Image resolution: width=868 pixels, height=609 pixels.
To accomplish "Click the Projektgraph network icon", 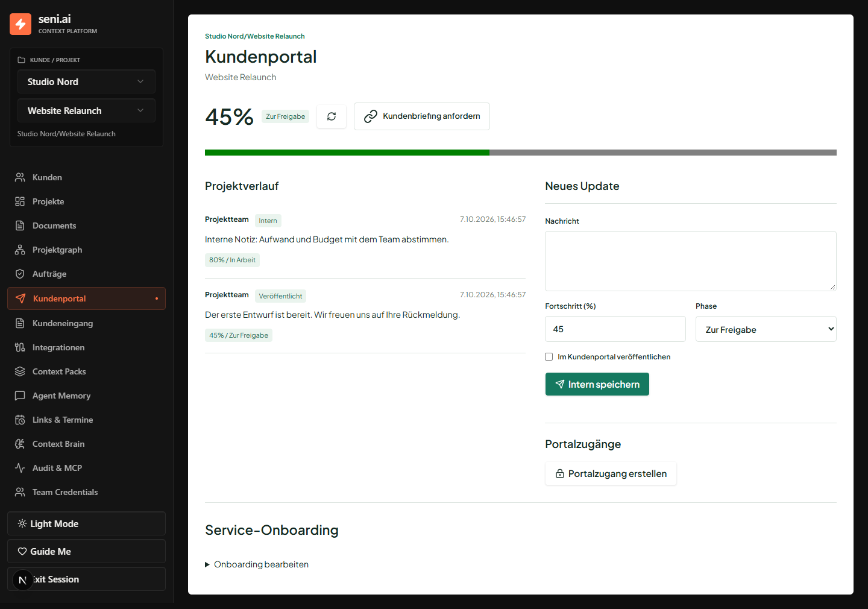I will pyautogui.click(x=20, y=250).
